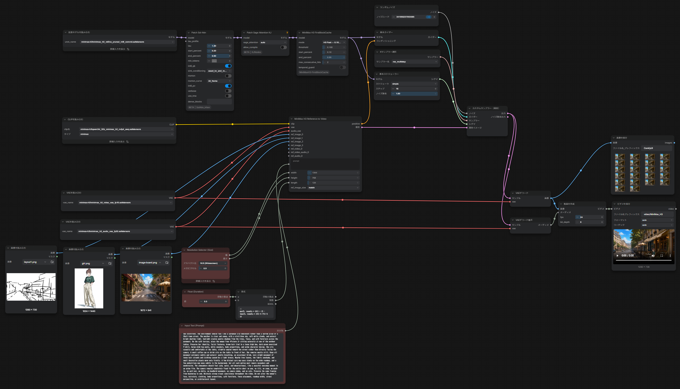Collapse the 基本ガイダー node
The width and height of the screenshot is (680, 389).
pos(377,32)
